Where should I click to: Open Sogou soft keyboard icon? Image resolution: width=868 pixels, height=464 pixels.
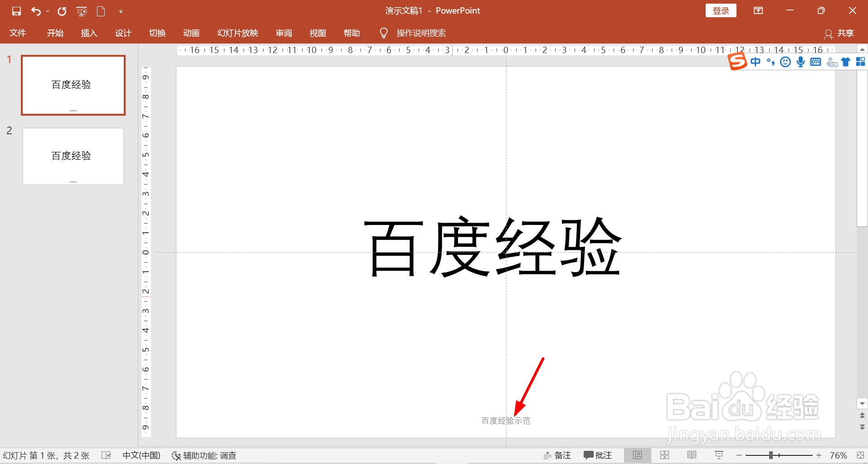click(x=815, y=62)
